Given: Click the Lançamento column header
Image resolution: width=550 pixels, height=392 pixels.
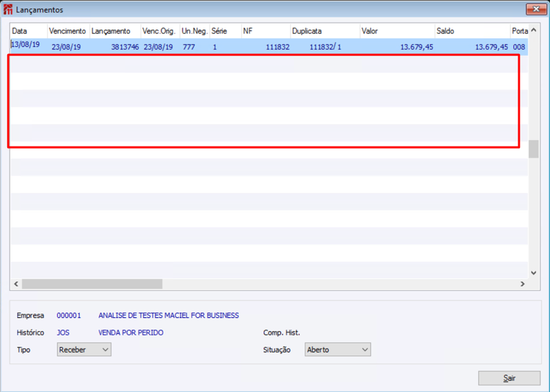Looking at the screenshot, I should [115, 32].
